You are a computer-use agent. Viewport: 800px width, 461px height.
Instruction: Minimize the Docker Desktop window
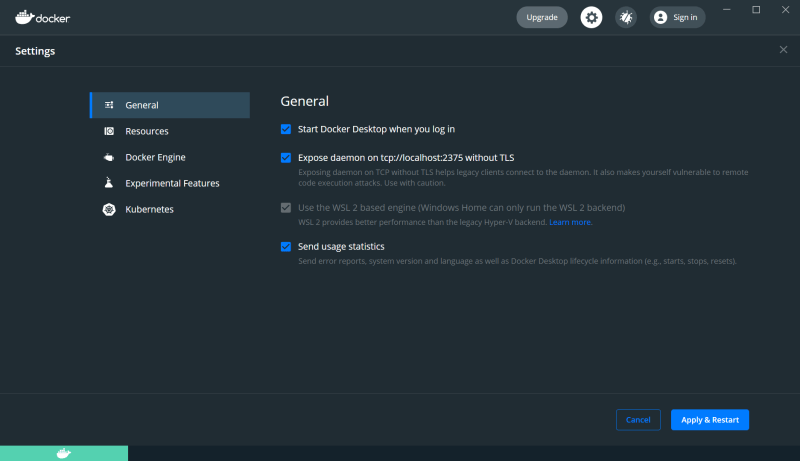click(x=727, y=10)
